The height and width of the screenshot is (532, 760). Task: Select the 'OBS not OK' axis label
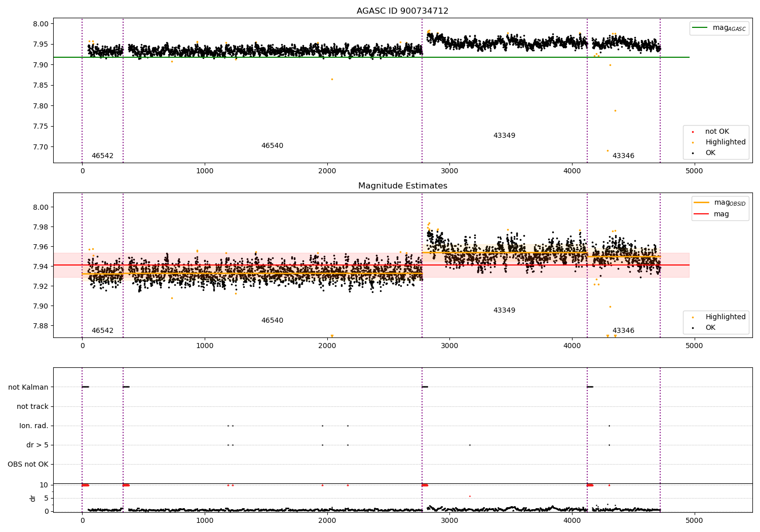28,464
